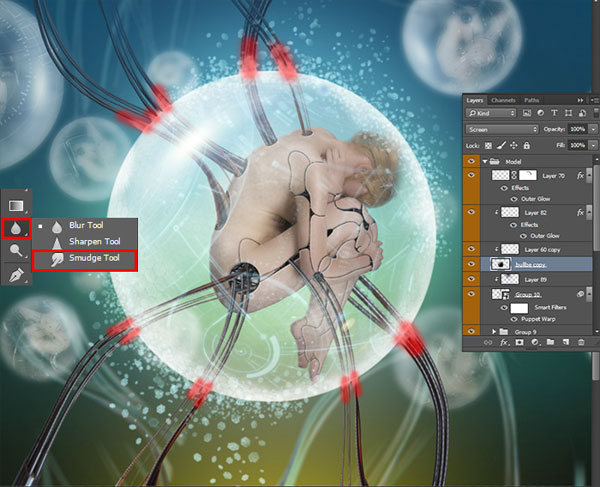Open the fx effects icon on Layer 70
600x487 pixels.
[x=580, y=176]
